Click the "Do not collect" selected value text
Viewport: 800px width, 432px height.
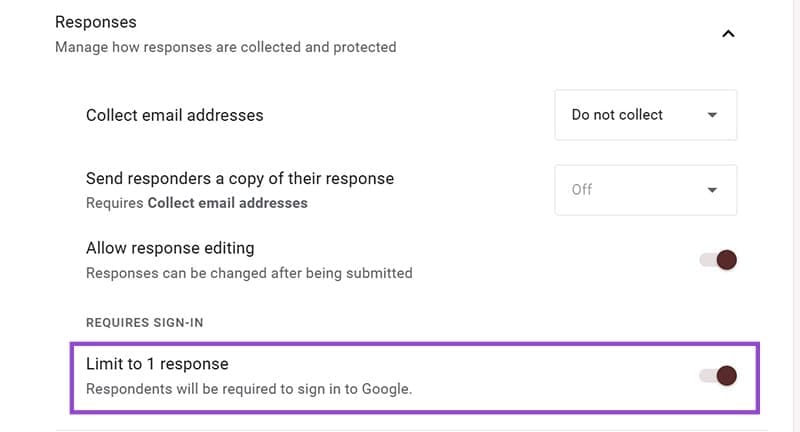(x=617, y=115)
